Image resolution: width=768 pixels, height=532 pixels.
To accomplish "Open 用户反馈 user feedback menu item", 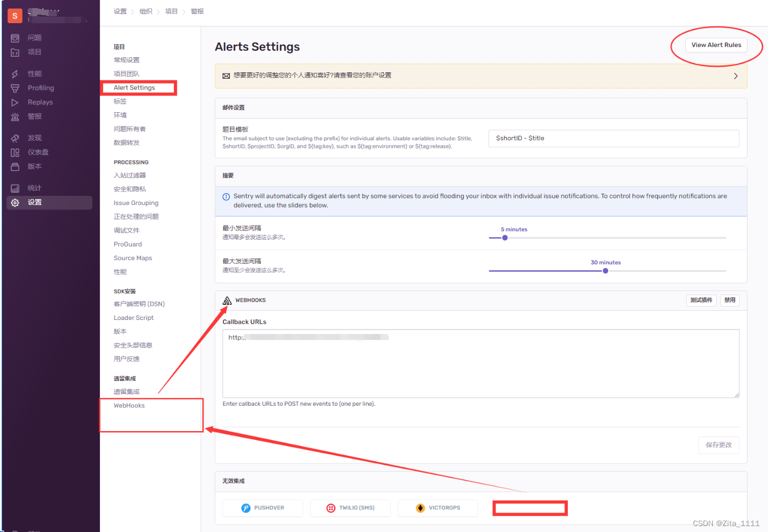I will (x=126, y=359).
